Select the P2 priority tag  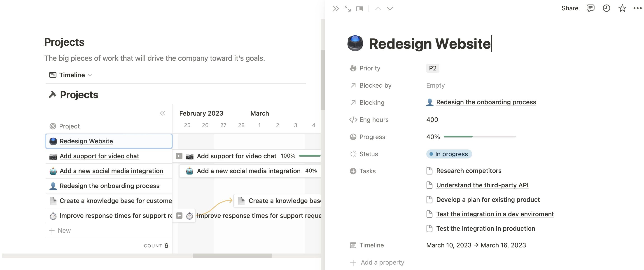(432, 68)
